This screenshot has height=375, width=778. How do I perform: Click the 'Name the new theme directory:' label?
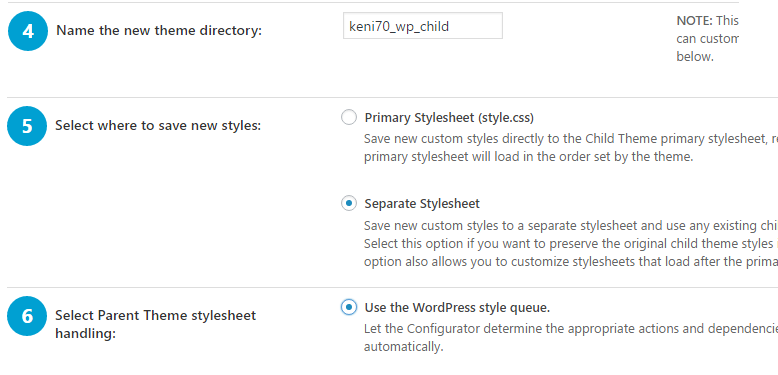159,31
